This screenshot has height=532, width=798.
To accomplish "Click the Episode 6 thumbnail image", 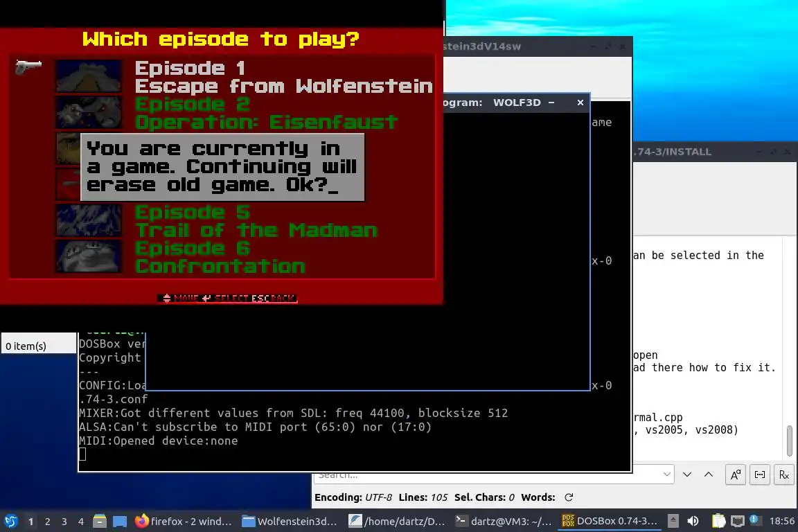I will (x=89, y=256).
